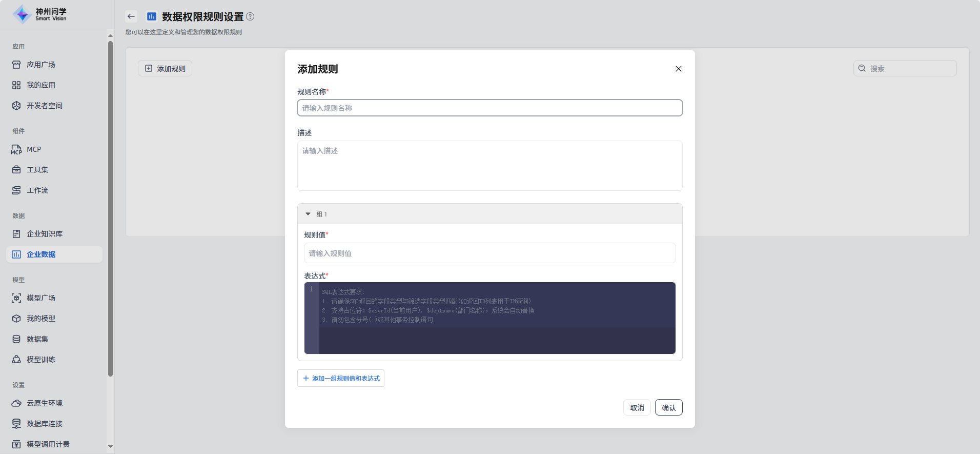
Task: Click 添加一组规则值和表达式 button
Action: [x=341, y=378]
